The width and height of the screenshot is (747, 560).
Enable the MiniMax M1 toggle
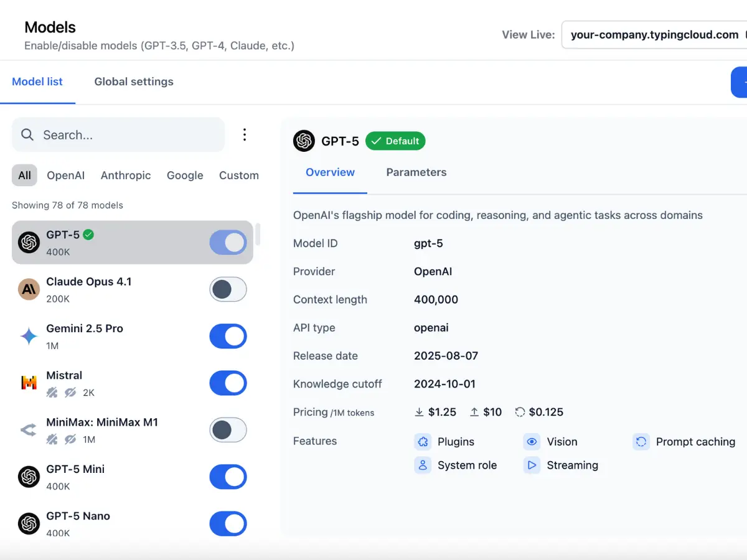click(x=228, y=430)
